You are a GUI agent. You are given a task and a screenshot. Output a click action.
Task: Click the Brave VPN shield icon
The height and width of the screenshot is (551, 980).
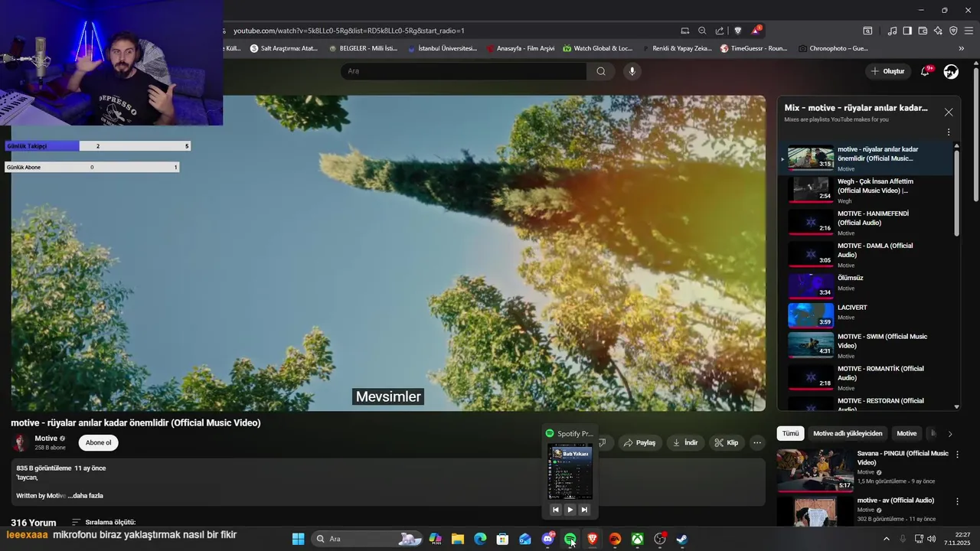click(x=953, y=31)
